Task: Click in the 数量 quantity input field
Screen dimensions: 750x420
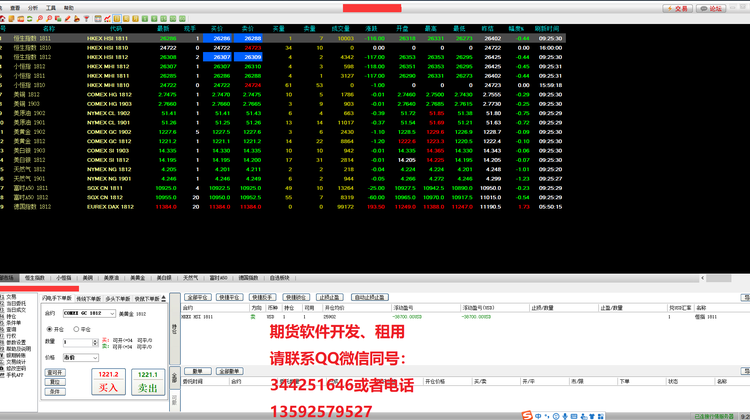Action: 76,342
